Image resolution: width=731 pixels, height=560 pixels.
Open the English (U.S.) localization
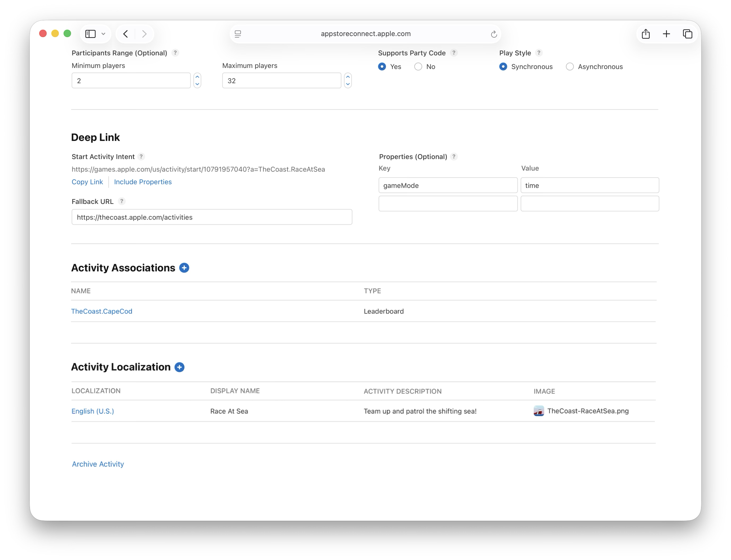92,411
